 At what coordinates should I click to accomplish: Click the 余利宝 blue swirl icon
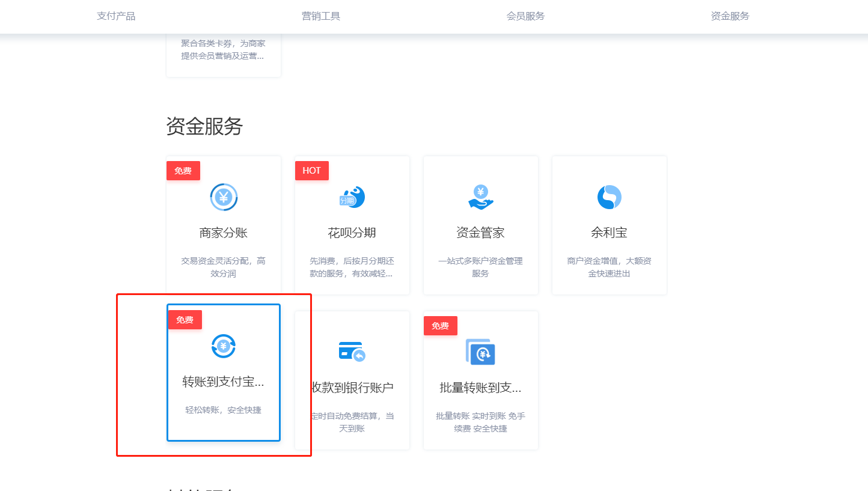pos(610,197)
